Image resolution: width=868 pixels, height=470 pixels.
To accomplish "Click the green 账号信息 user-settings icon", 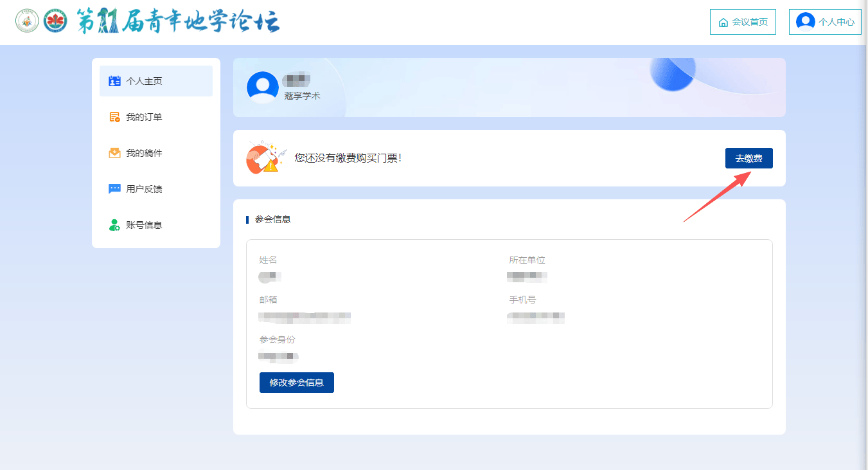I will pyautogui.click(x=115, y=225).
